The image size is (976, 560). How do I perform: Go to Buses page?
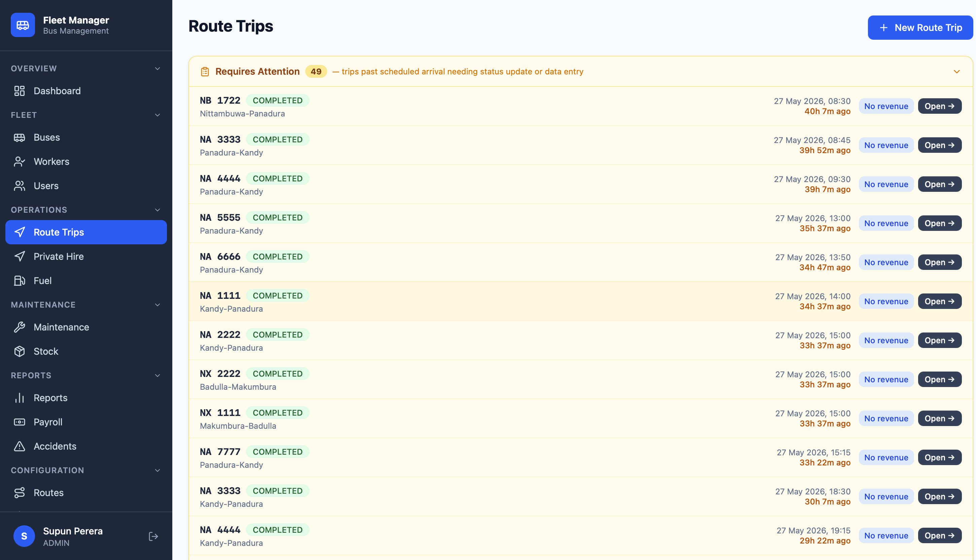[86, 137]
